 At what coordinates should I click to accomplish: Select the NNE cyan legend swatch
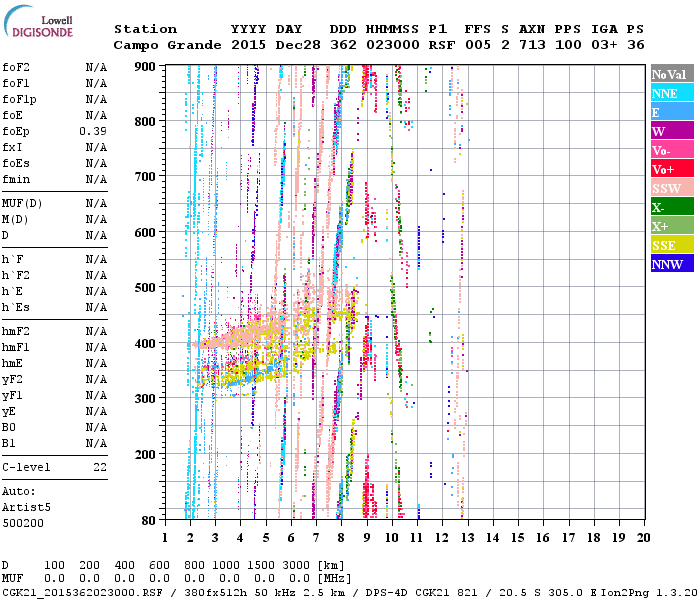pos(672,93)
